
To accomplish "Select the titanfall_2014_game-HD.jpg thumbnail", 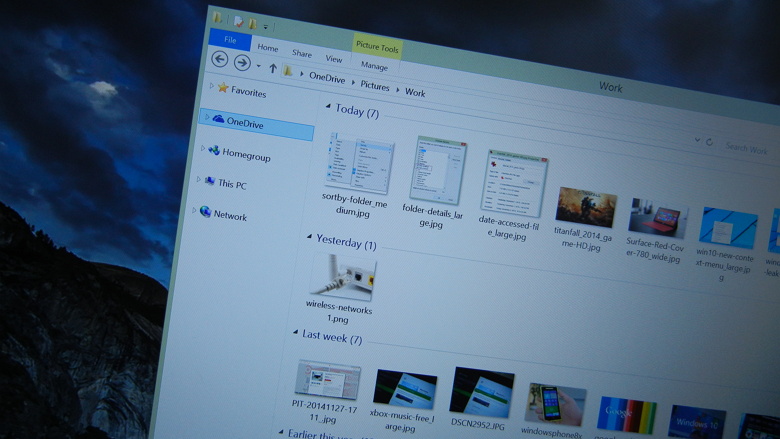I will (586, 207).
